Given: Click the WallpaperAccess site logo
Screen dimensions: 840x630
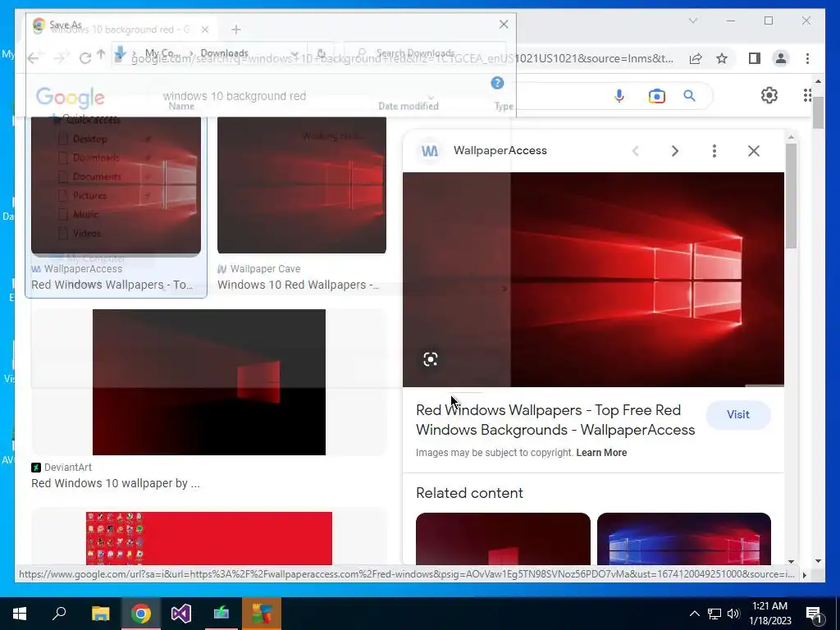Looking at the screenshot, I should 430,151.
